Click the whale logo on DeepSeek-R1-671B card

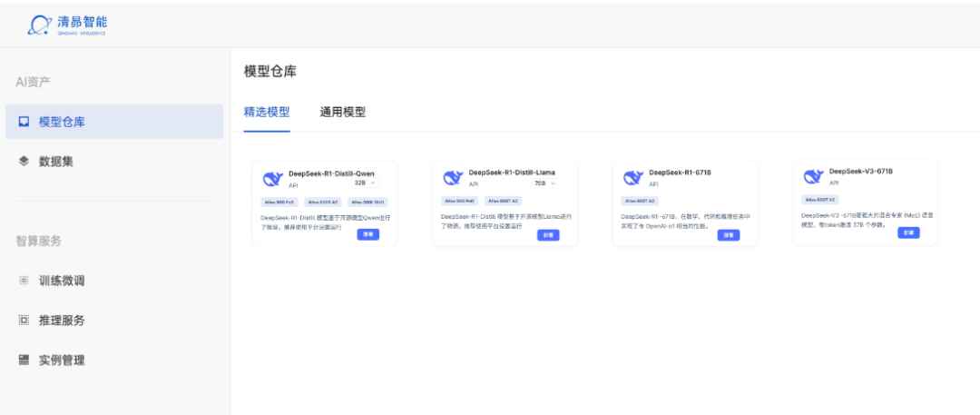(x=633, y=178)
